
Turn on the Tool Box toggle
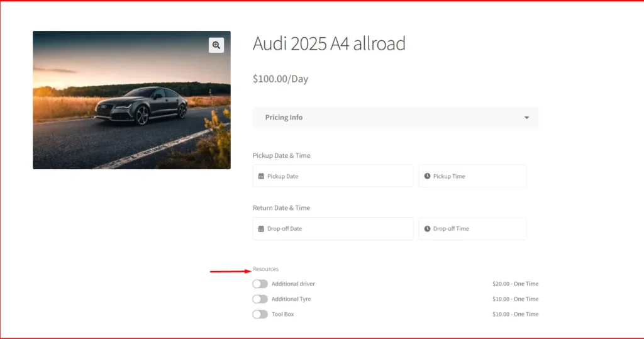pyautogui.click(x=260, y=314)
